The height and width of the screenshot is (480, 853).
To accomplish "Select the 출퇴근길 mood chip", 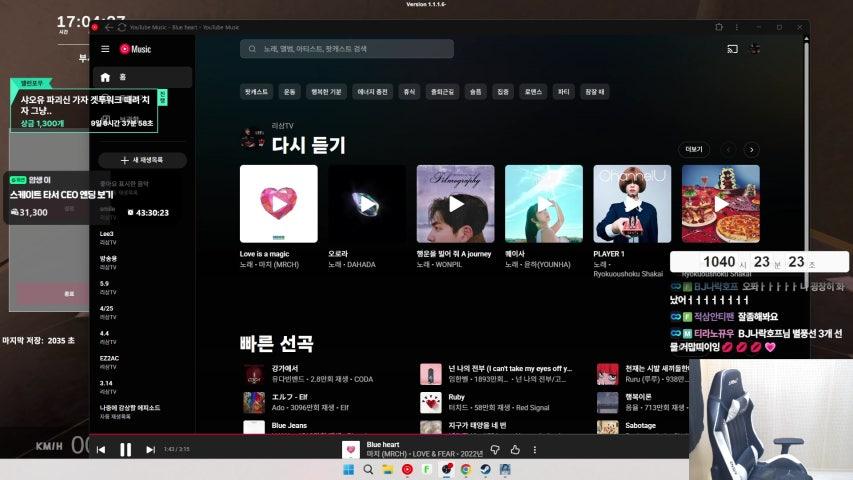I will pyautogui.click(x=442, y=92).
